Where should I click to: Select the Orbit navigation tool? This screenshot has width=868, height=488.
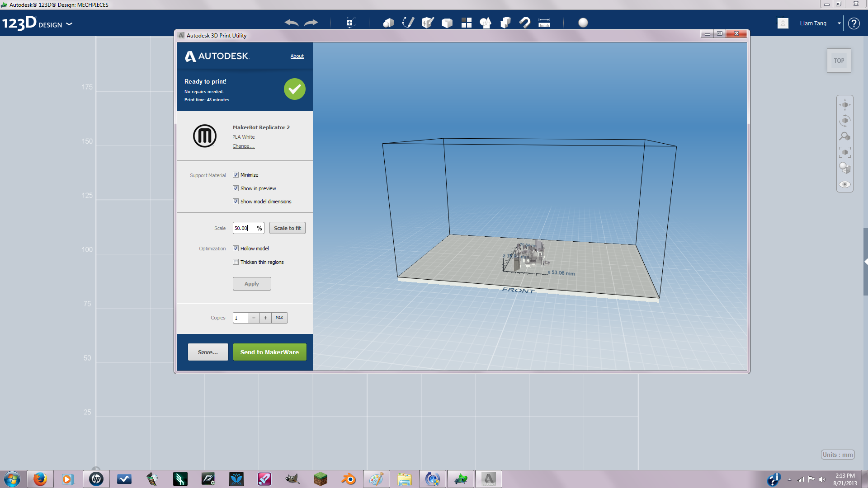[x=845, y=121]
